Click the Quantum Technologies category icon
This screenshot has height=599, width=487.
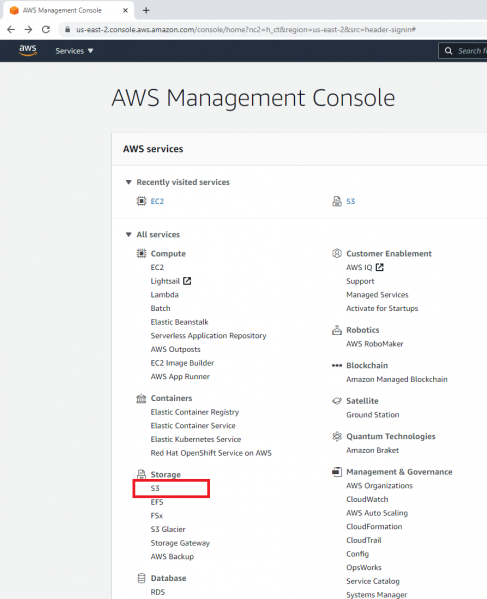[337, 436]
